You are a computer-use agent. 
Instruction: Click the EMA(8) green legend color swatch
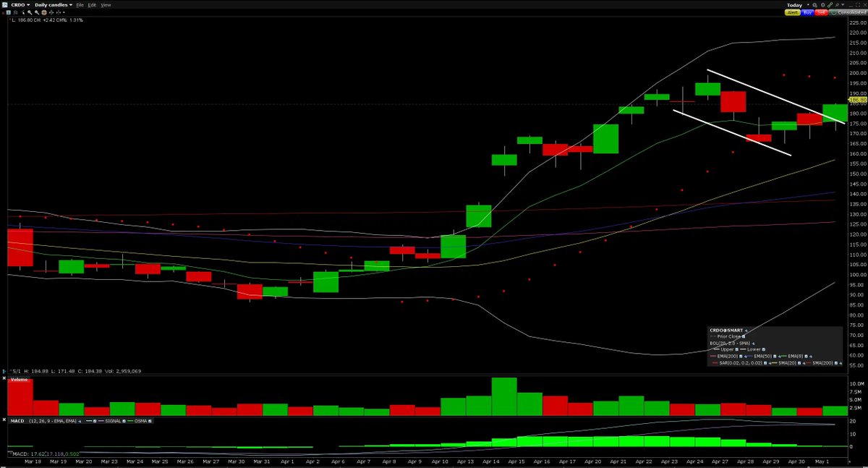tap(784, 356)
